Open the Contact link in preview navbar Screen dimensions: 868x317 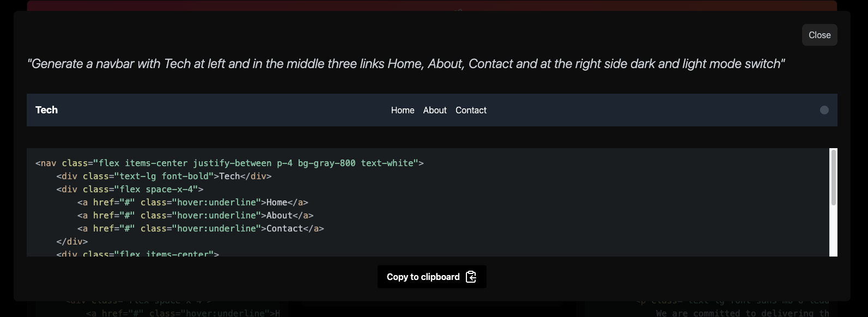[471, 110]
